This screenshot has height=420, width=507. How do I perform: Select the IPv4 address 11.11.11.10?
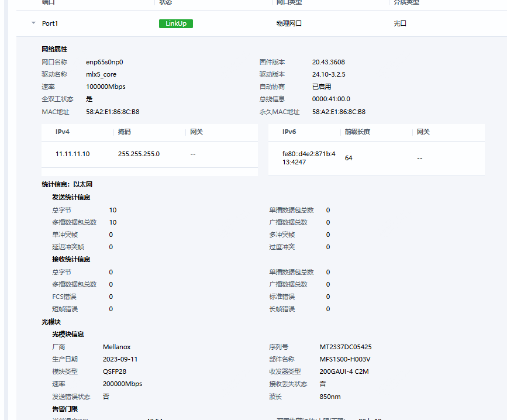(x=73, y=154)
